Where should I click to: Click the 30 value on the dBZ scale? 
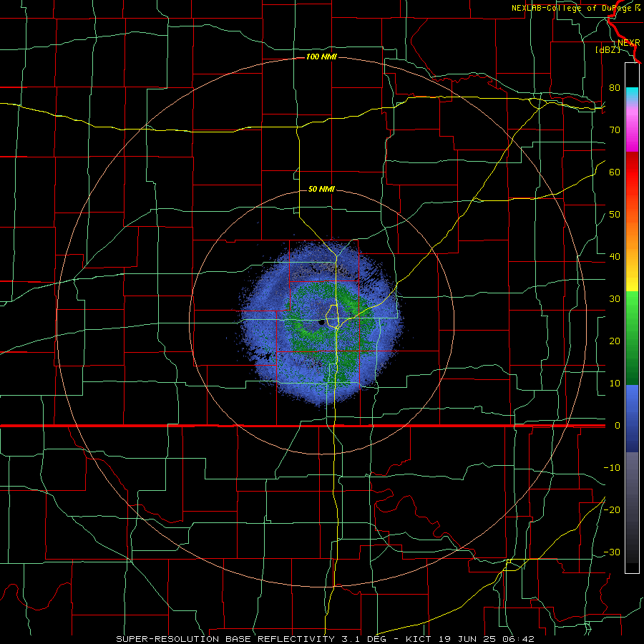[x=615, y=299]
